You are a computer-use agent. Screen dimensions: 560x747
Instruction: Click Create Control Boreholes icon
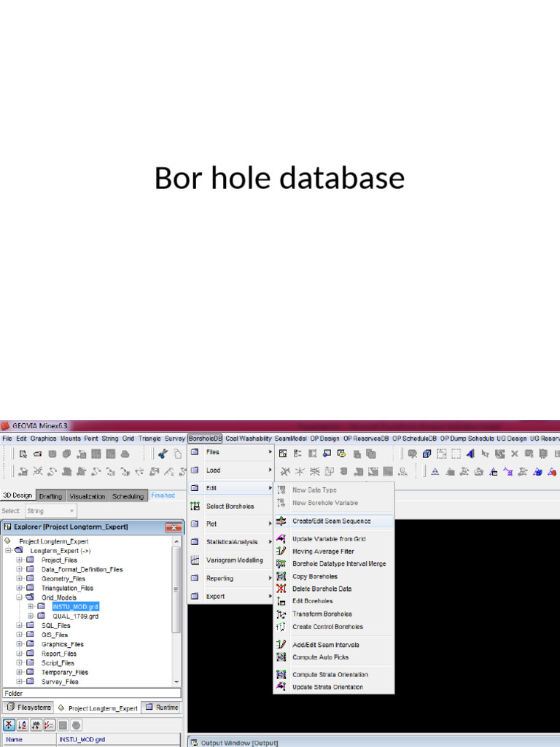point(281,627)
